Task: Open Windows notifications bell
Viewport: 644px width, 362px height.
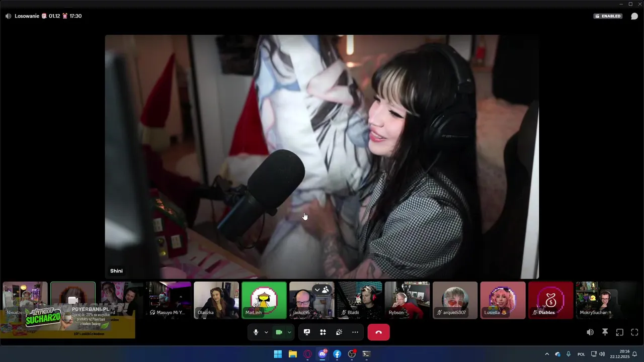Action: point(635,354)
